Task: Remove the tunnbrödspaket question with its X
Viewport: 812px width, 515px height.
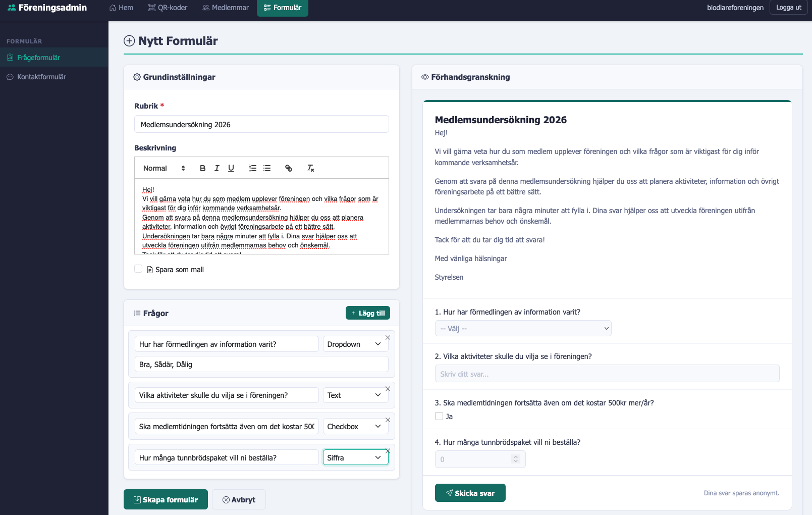Action: (x=388, y=451)
